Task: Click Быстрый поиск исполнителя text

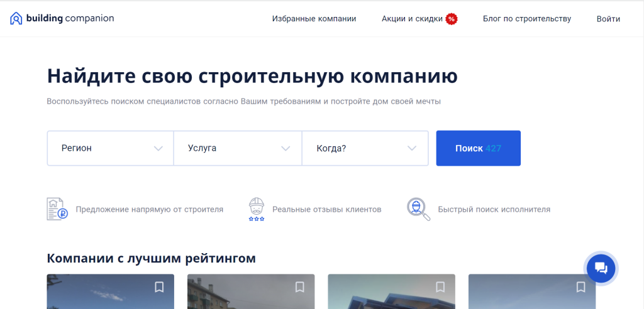Action: 494,210
